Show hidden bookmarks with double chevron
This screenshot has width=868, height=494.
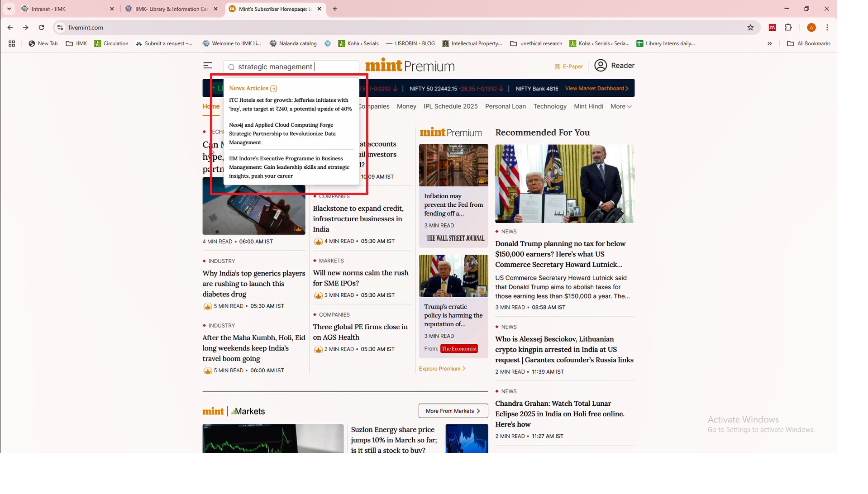click(x=769, y=43)
